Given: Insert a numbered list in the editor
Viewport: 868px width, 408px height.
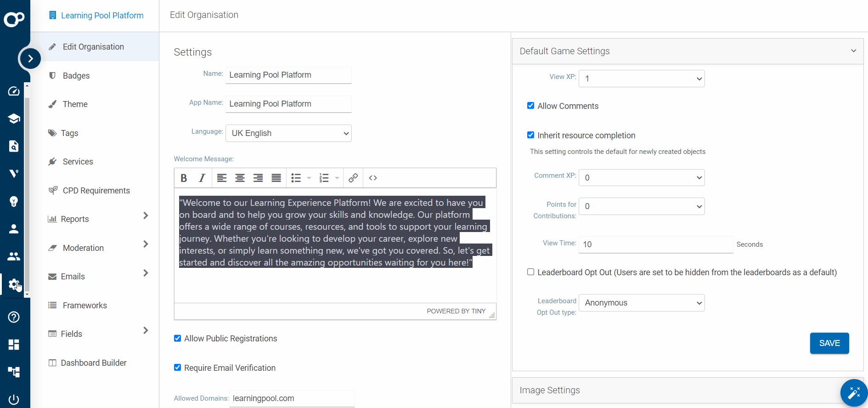Looking at the screenshot, I should [x=324, y=178].
